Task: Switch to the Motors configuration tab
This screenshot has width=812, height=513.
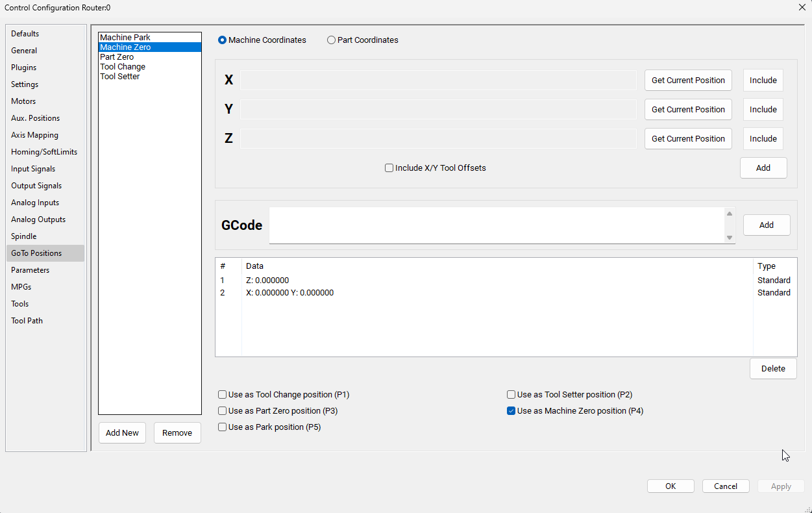Action: click(23, 101)
